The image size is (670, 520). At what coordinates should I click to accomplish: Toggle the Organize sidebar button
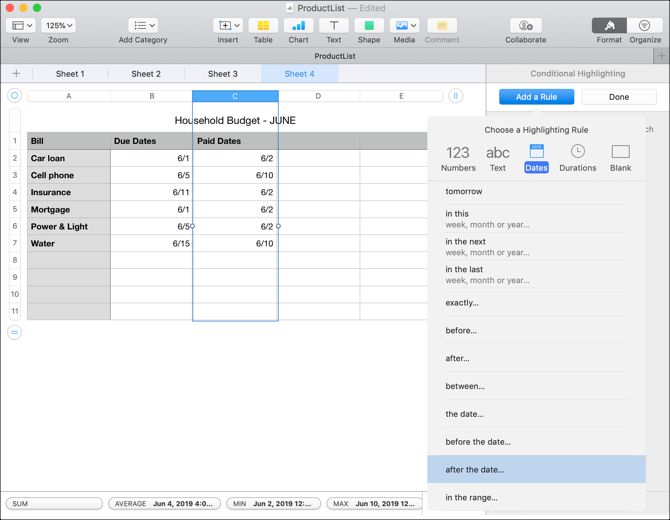(644, 26)
